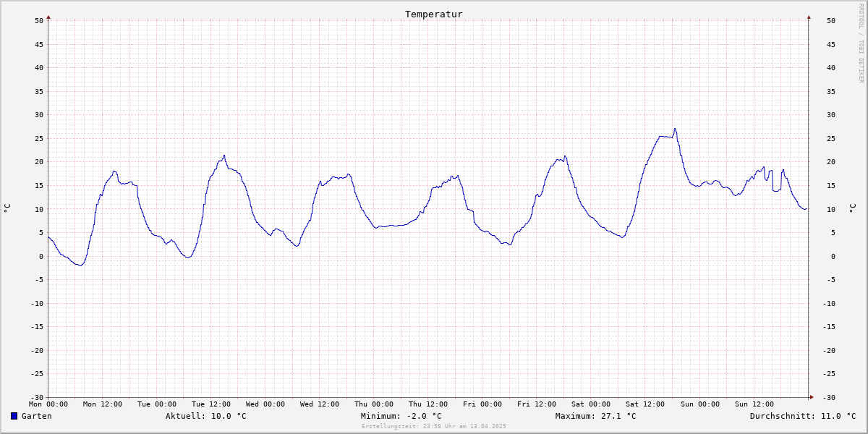The width and height of the screenshot is (868, 434).
Task: Select the 'Garten' legend label
Action: [36, 416]
